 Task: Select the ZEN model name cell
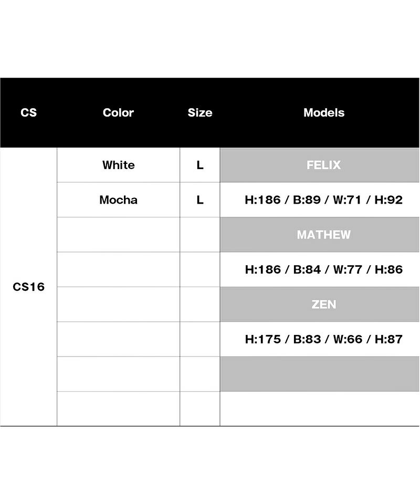tap(324, 304)
